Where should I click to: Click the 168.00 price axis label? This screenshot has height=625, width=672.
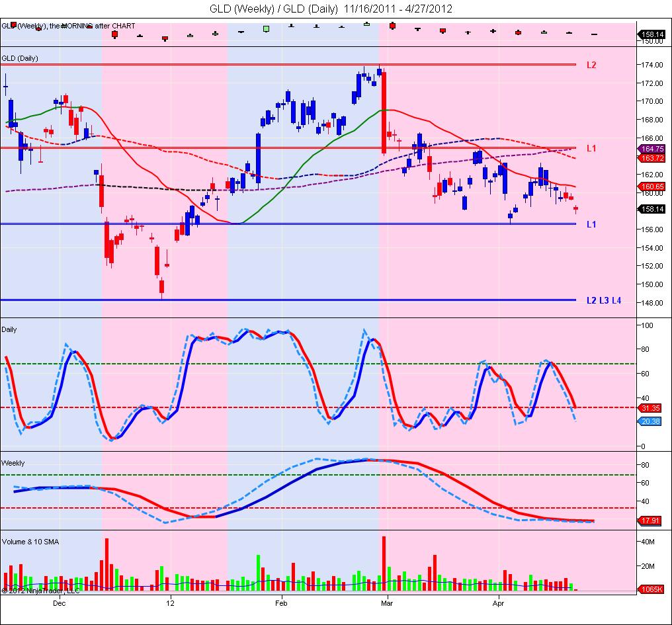click(652, 120)
